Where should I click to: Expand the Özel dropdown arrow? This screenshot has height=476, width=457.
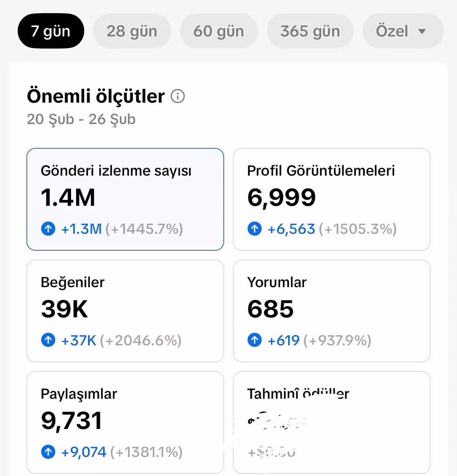tap(422, 31)
